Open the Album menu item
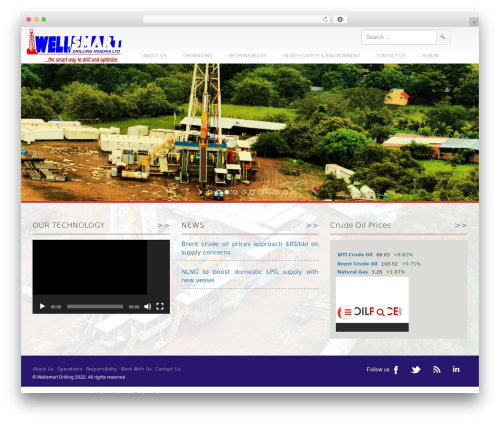 [430, 56]
